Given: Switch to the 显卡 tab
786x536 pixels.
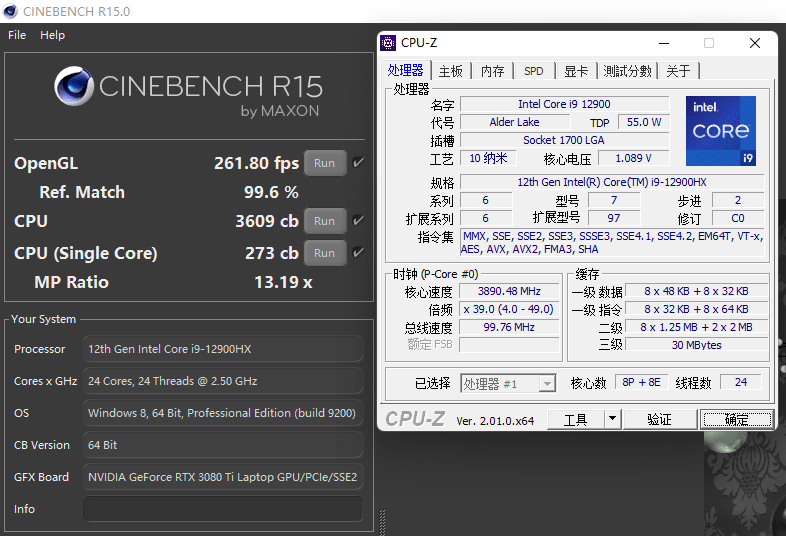Looking at the screenshot, I should (x=576, y=71).
